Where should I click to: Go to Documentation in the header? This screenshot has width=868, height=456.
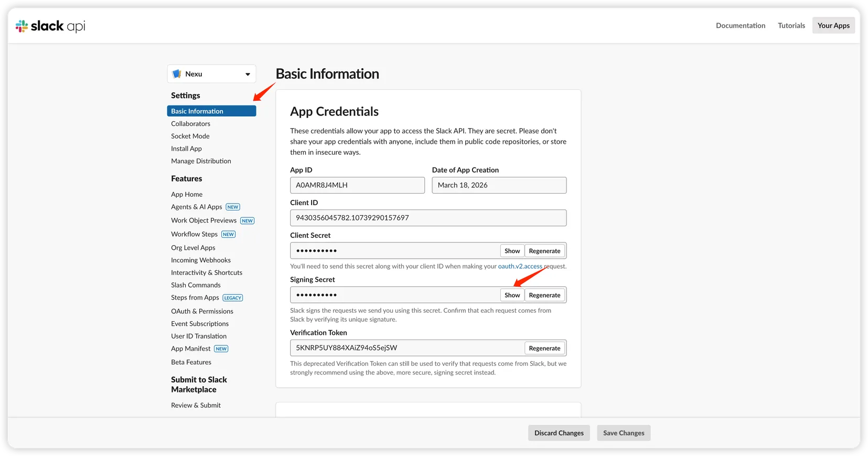(x=740, y=26)
